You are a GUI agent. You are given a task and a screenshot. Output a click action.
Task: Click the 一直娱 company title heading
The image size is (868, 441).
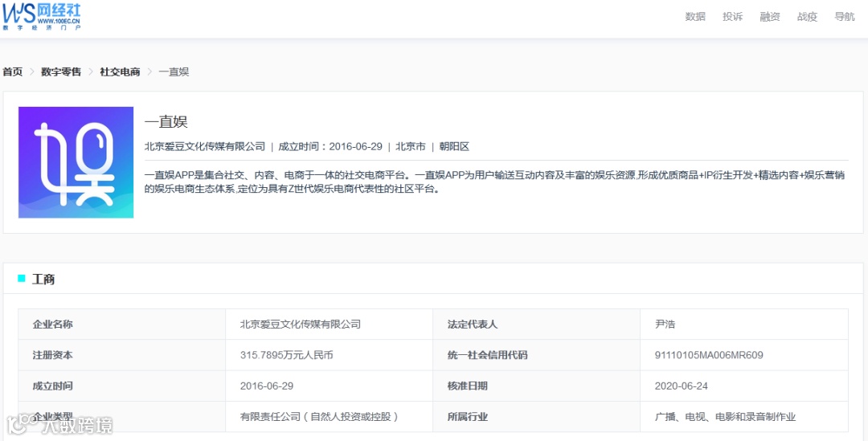click(x=166, y=122)
